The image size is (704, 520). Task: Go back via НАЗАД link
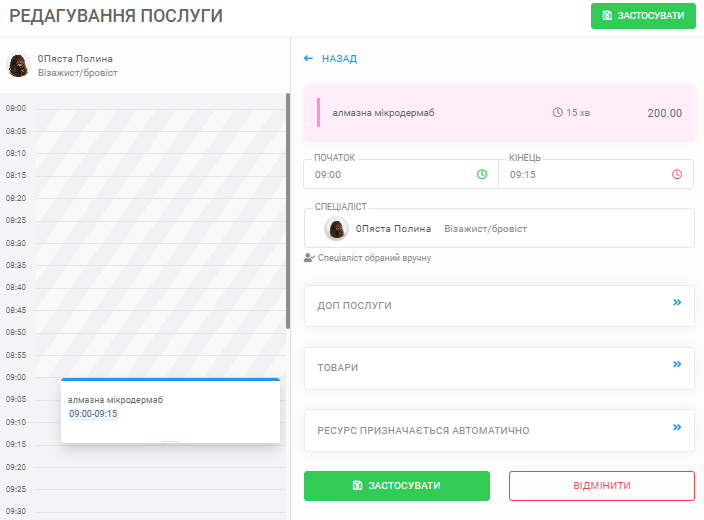click(x=339, y=58)
